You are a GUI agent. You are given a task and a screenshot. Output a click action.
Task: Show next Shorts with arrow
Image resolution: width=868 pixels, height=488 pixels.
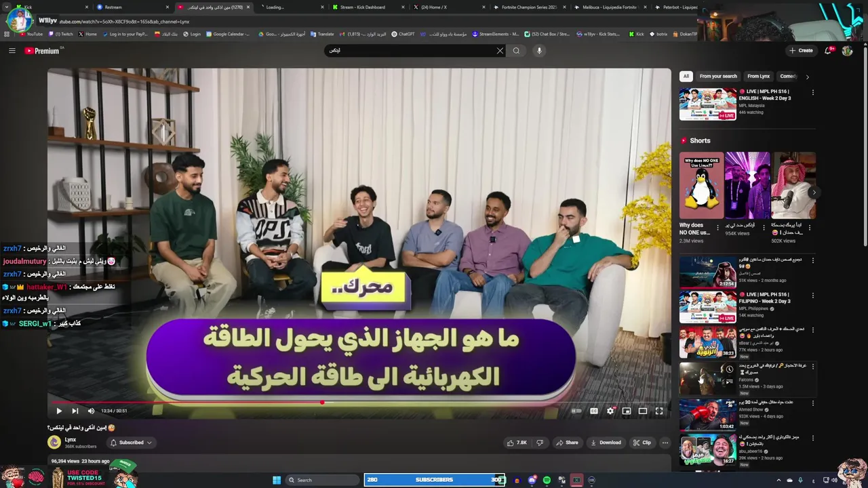tap(813, 192)
